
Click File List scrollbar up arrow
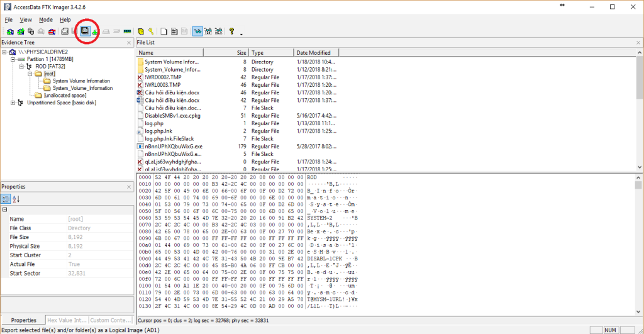[x=640, y=53]
